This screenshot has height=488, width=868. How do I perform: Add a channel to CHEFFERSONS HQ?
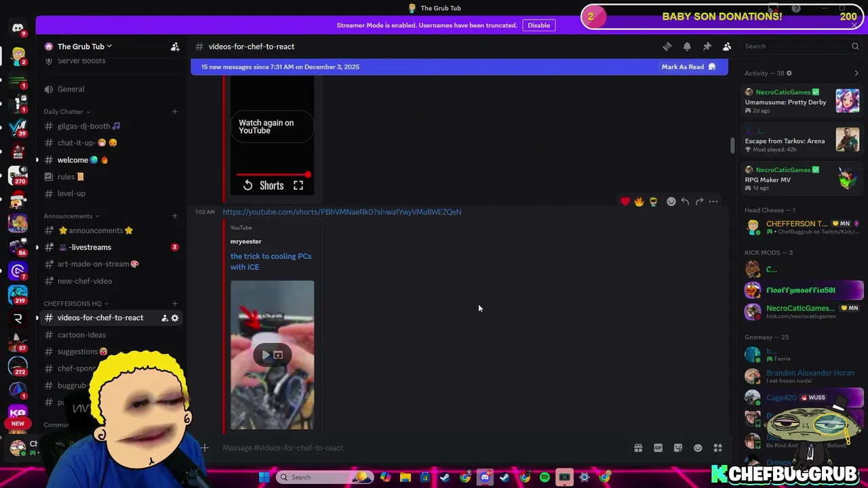coord(174,304)
